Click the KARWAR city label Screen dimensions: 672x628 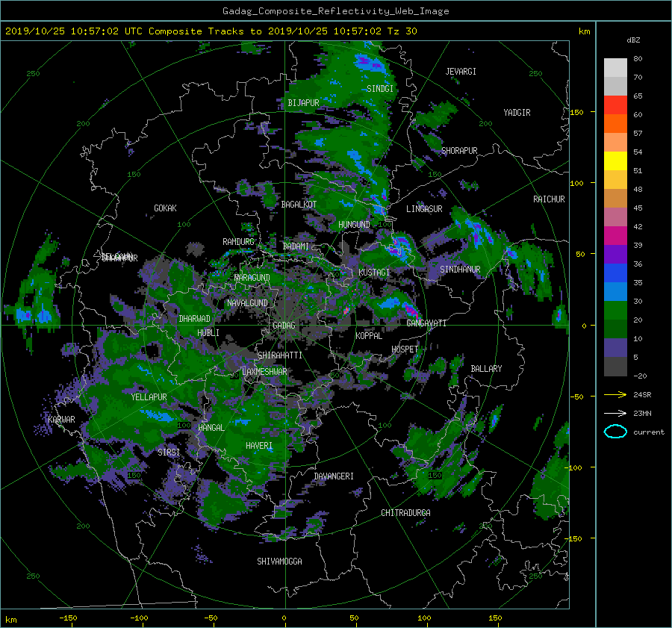[62, 420]
